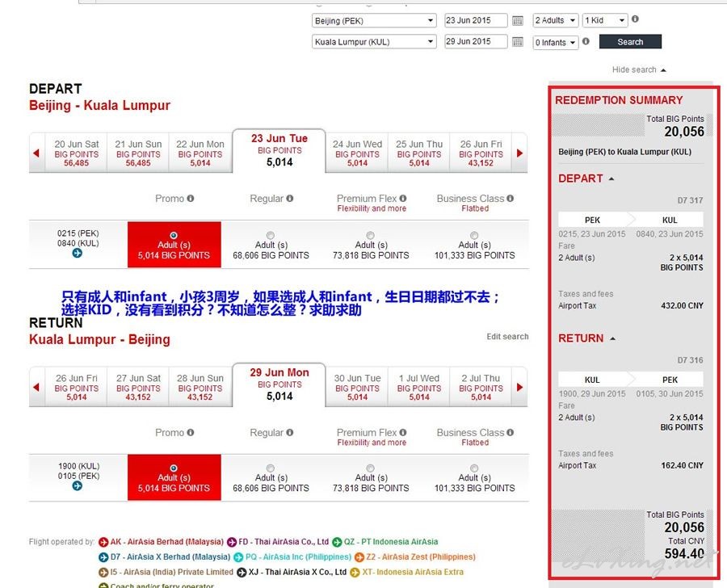Select 27 Jun Sat return date tab
Image resolution: width=727 pixels, height=588 pixels.
(x=138, y=387)
